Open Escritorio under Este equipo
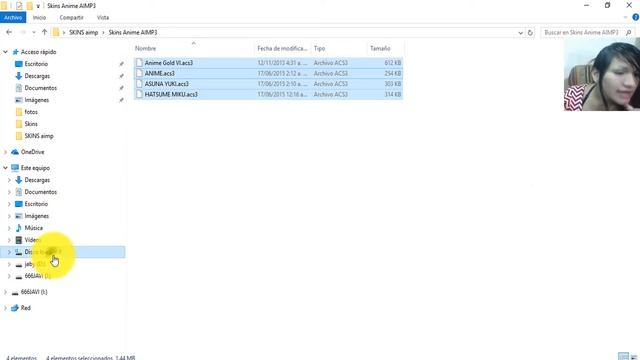 click(x=36, y=204)
